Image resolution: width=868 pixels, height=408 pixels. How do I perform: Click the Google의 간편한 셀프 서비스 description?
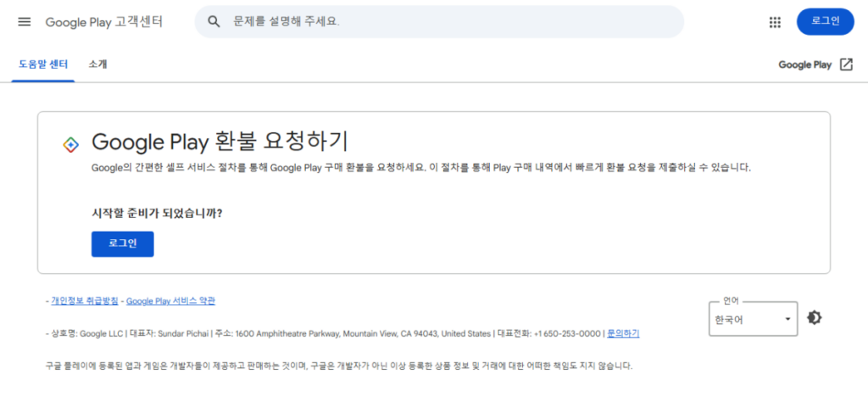(x=421, y=167)
